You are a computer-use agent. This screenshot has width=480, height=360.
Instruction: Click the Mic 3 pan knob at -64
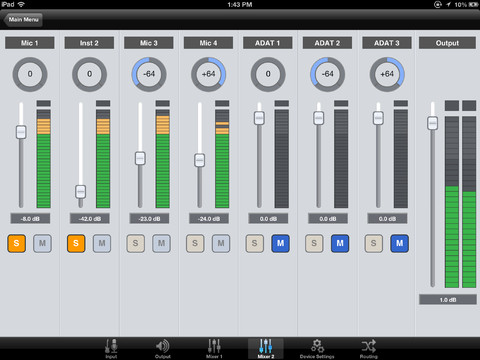click(149, 74)
